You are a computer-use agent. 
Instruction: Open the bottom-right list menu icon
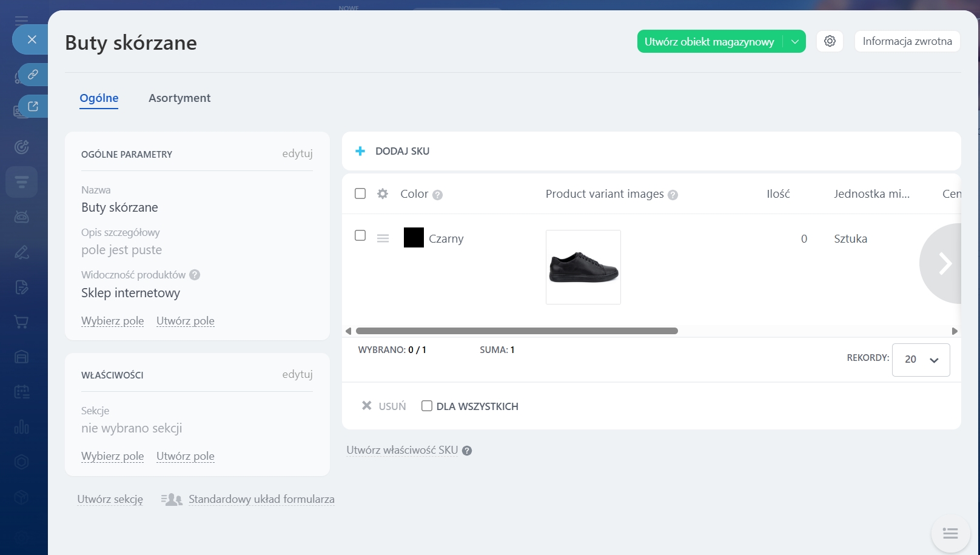click(x=950, y=534)
